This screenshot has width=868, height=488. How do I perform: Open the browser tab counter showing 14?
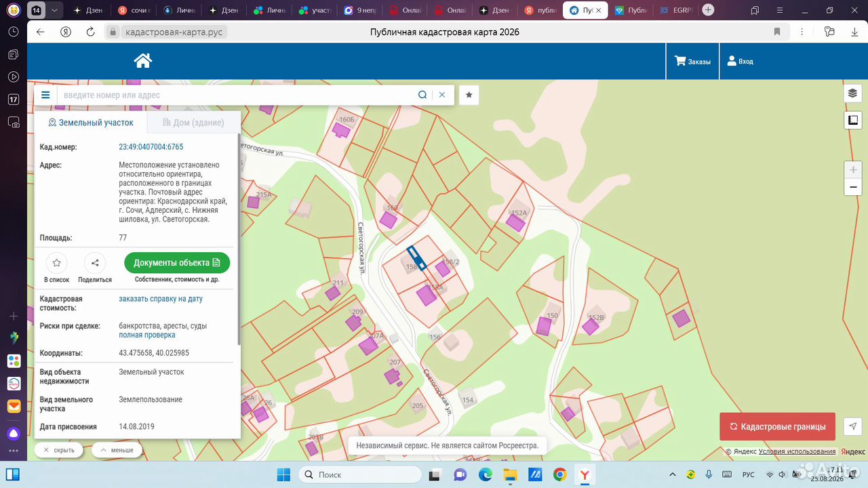pyautogui.click(x=36, y=10)
